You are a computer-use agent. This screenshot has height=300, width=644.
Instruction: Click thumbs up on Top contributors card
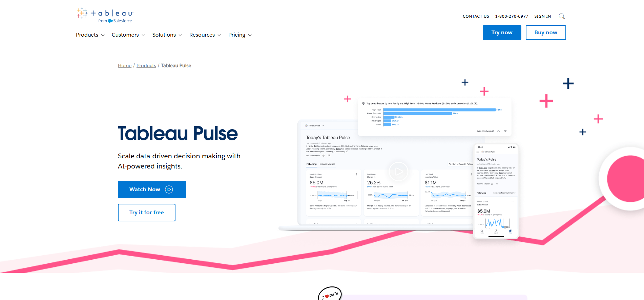[x=498, y=131]
